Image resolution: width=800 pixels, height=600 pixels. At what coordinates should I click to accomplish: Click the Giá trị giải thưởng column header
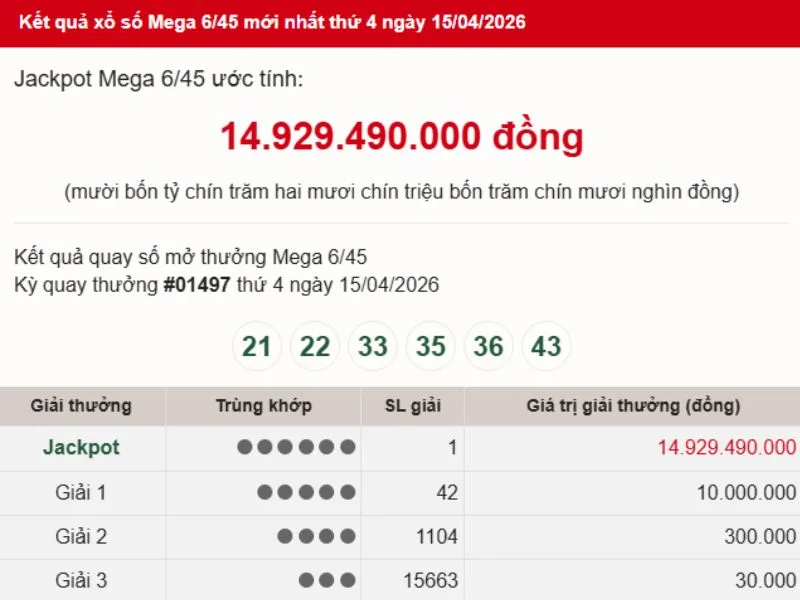pos(633,406)
